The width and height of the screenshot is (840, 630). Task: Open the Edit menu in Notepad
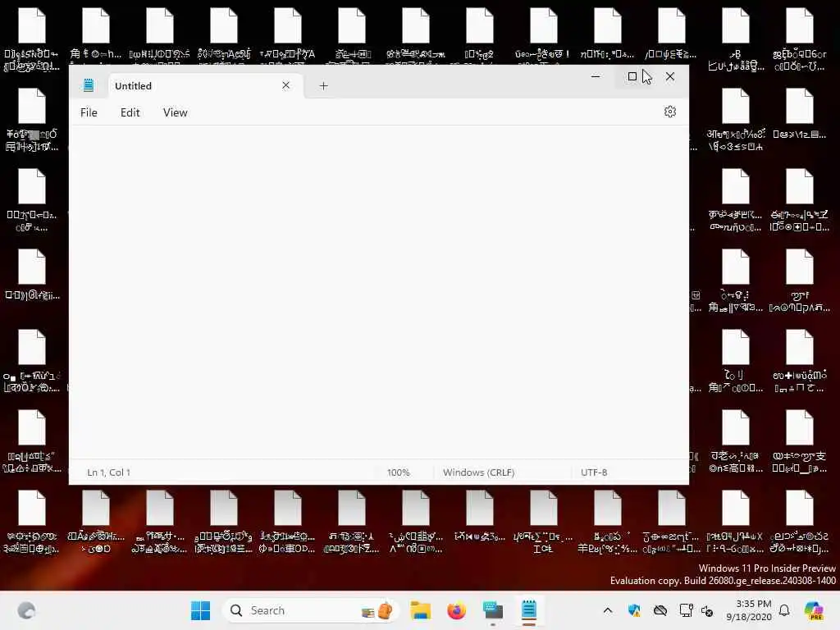click(x=130, y=112)
